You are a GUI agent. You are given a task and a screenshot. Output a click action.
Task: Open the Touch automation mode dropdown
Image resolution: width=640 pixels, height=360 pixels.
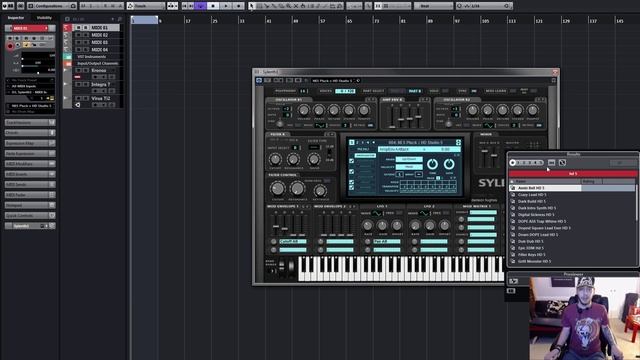tap(146, 6)
